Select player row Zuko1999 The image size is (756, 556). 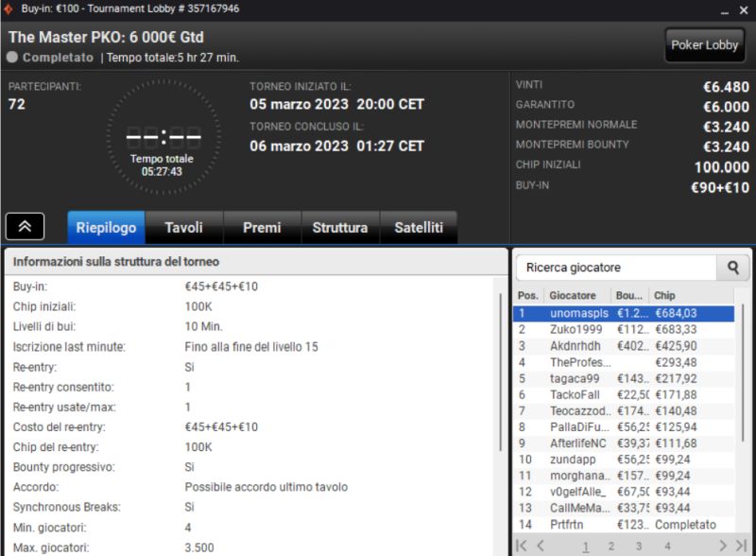[624, 330]
